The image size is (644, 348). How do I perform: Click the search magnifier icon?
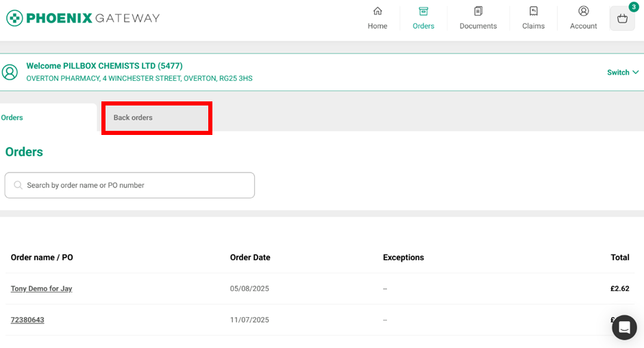click(18, 185)
